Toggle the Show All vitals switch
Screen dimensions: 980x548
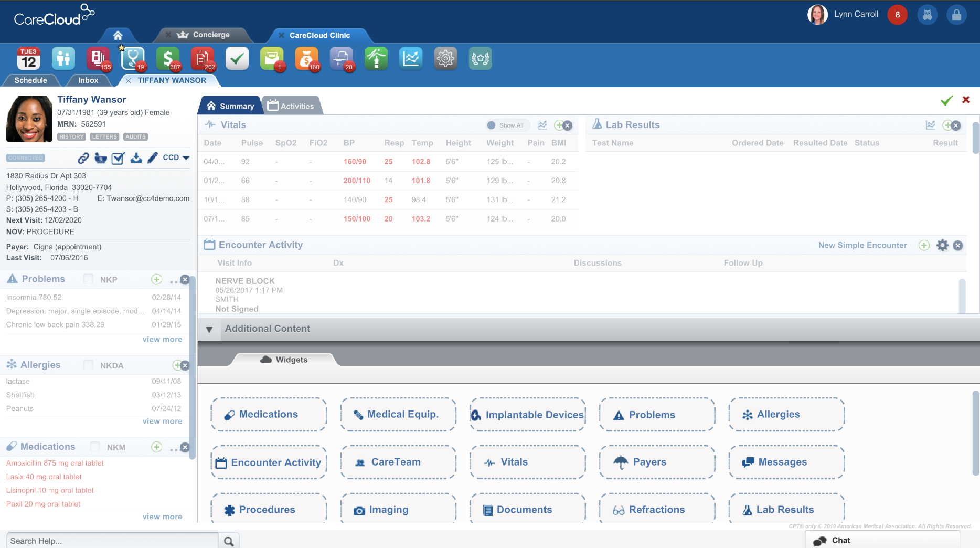pos(492,125)
